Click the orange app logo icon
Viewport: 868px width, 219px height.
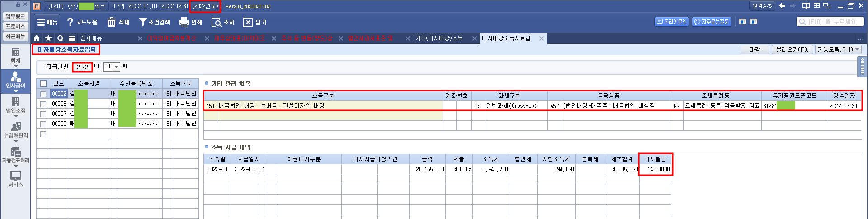click(x=37, y=6)
